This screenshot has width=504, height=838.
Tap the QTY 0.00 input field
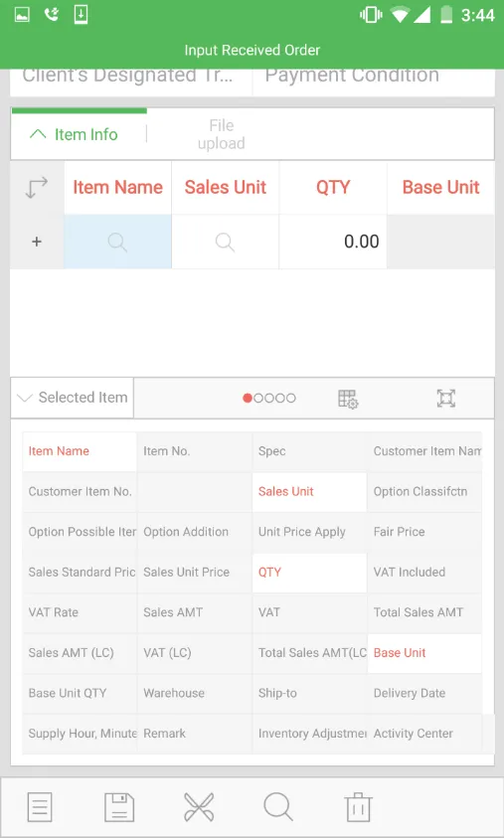[332, 242]
